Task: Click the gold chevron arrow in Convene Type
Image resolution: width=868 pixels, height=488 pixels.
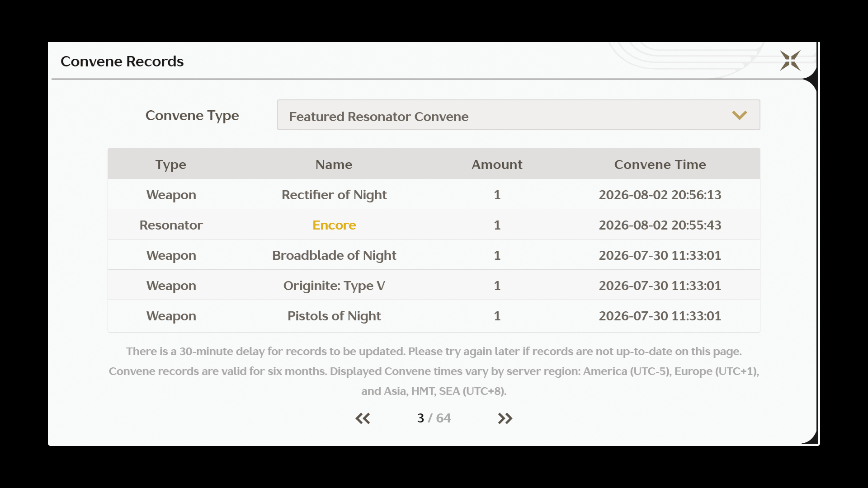Action: click(x=740, y=115)
